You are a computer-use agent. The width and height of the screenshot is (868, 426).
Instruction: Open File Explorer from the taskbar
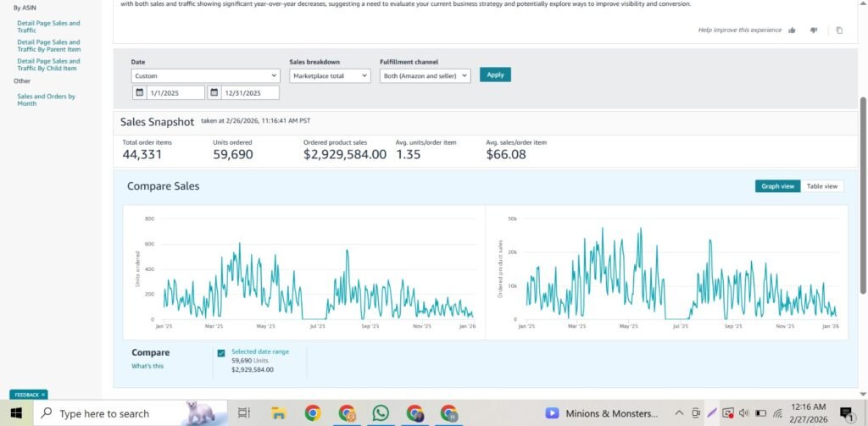[278, 412]
